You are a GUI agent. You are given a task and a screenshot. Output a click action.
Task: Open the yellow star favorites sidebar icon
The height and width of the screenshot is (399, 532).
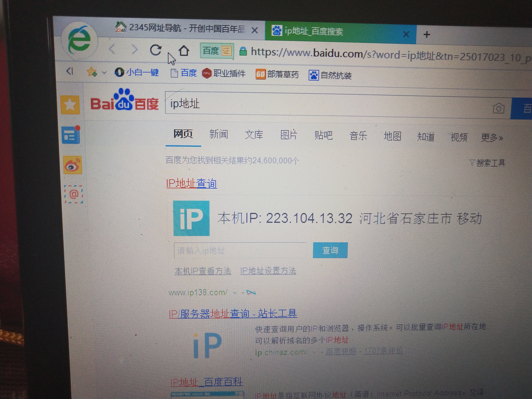(x=70, y=105)
